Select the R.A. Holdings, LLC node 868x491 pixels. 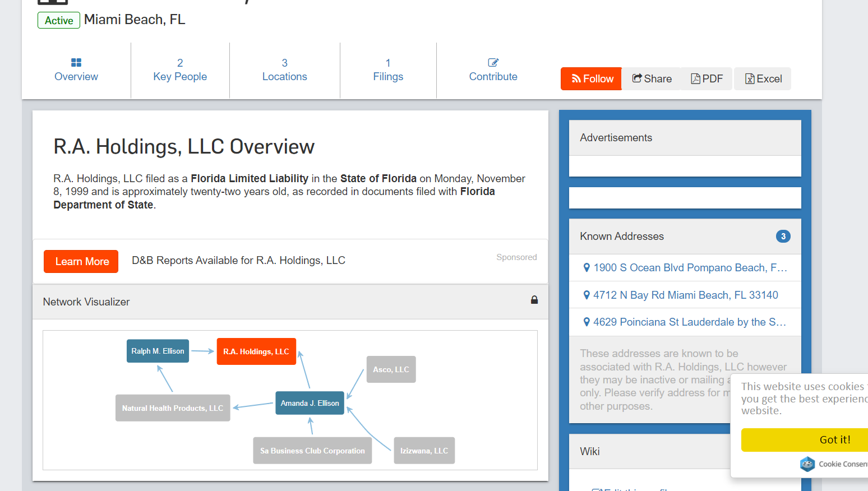point(256,351)
